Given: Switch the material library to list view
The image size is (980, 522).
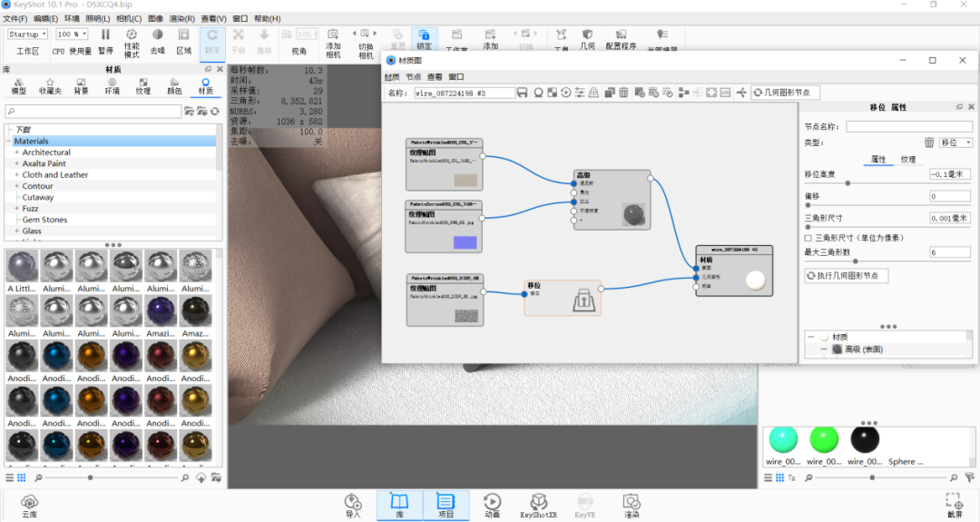Looking at the screenshot, I should 9,478.
